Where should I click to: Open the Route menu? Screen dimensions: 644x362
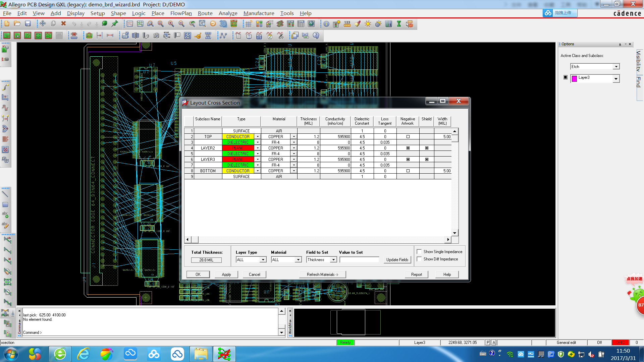point(205,13)
